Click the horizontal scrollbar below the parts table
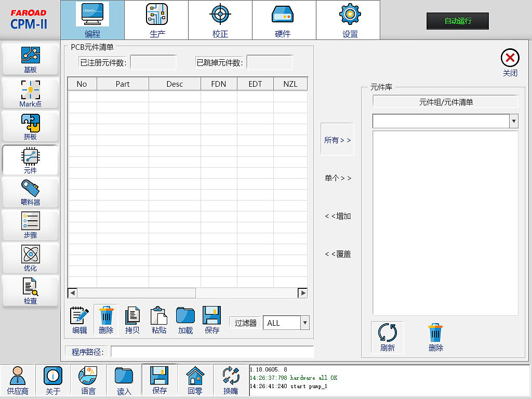Viewport: 532px width, 399px height. (x=187, y=292)
